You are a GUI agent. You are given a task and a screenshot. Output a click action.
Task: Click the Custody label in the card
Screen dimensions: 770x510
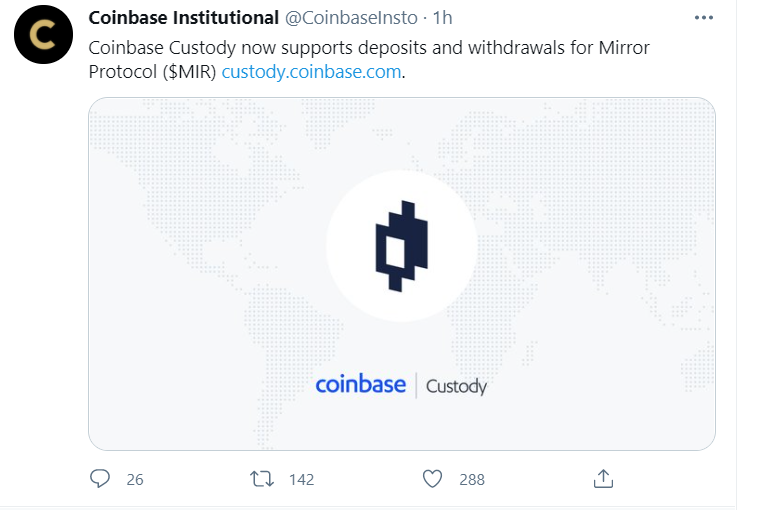coord(456,386)
